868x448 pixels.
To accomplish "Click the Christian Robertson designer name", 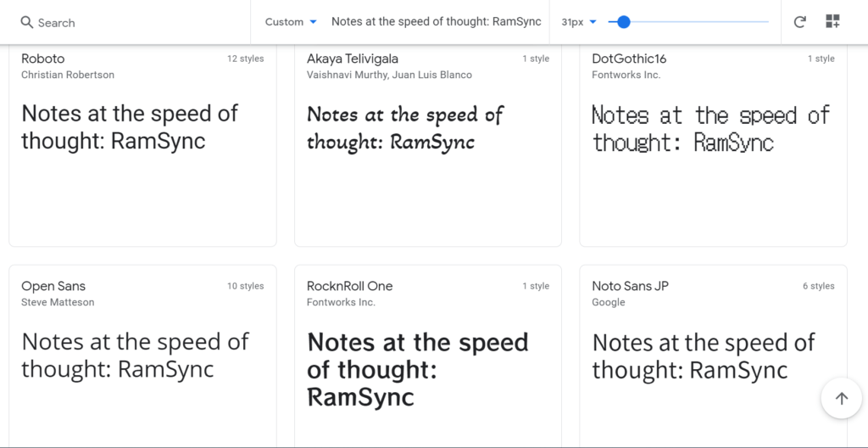I will pyautogui.click(x=68, y=75).
